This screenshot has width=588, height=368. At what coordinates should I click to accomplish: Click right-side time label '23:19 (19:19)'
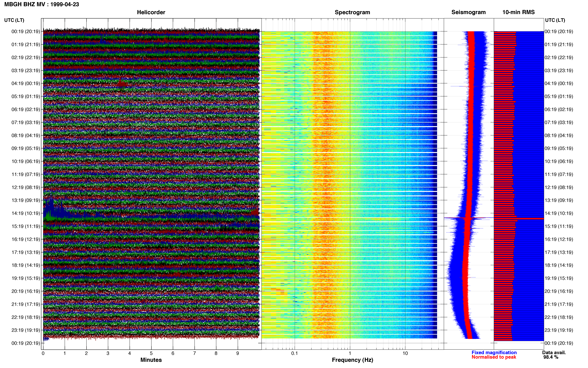click(559, 330)
